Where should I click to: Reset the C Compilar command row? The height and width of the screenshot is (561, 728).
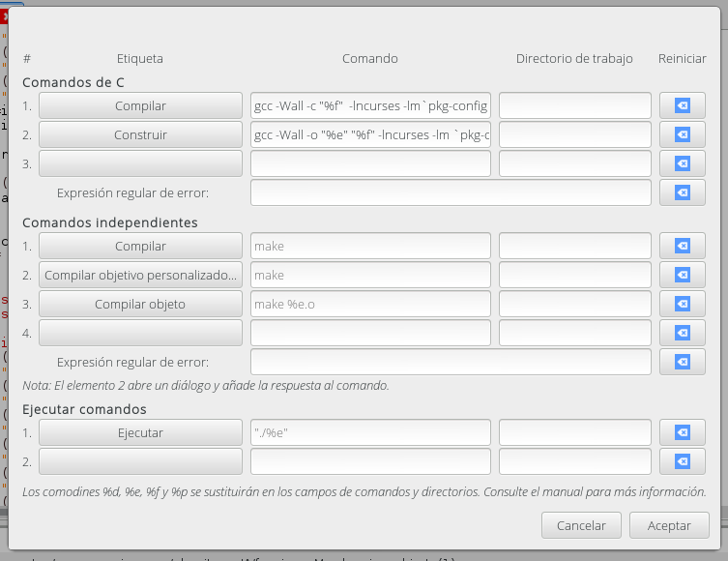(683, 105)
